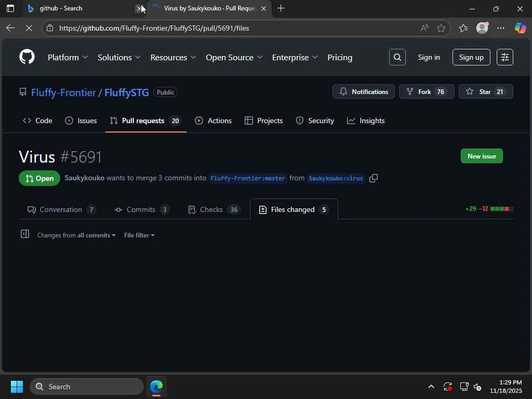532x399 pixels.
Task: Open the Pull requests tab
Action: pyautogui.click(x=145, y=121)
